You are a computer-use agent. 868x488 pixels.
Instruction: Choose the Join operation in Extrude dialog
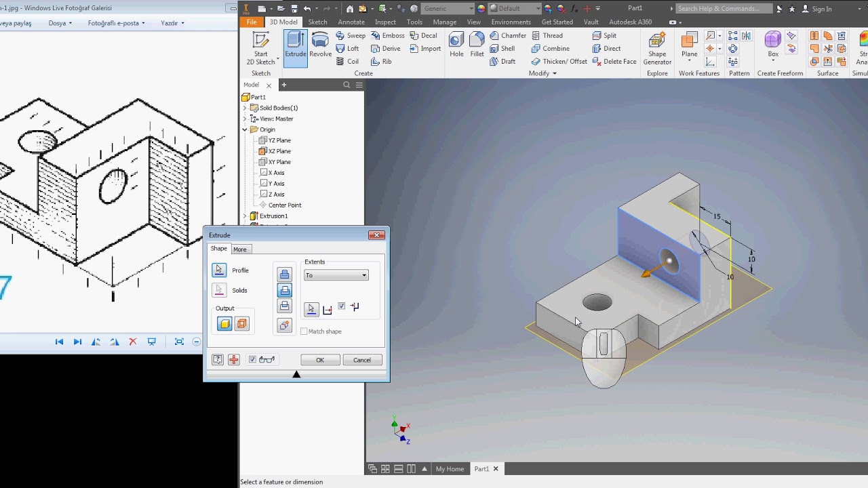point(285,274)
